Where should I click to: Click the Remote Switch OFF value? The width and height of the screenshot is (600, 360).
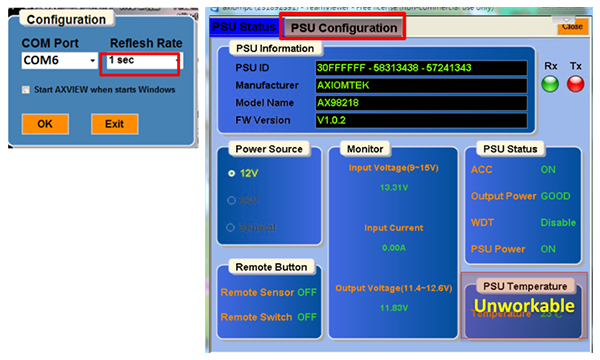click(307, 317)
